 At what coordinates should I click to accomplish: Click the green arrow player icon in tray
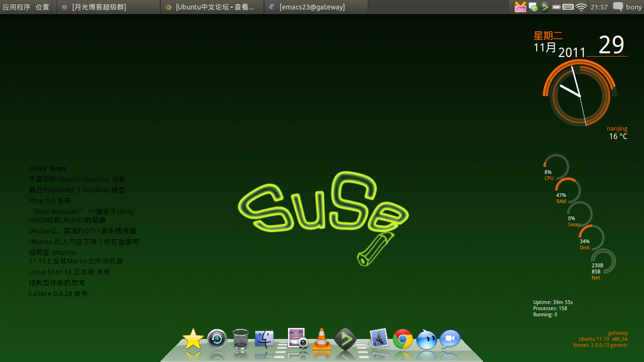tap(545, 7)
